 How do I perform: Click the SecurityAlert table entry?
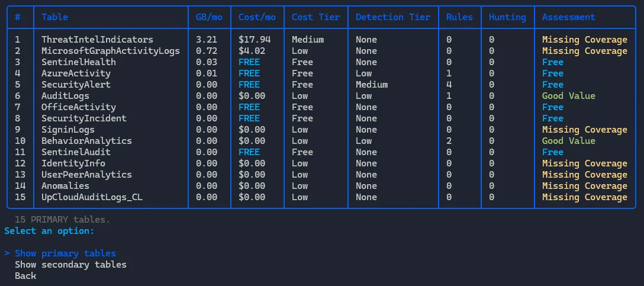coord(76,85)
